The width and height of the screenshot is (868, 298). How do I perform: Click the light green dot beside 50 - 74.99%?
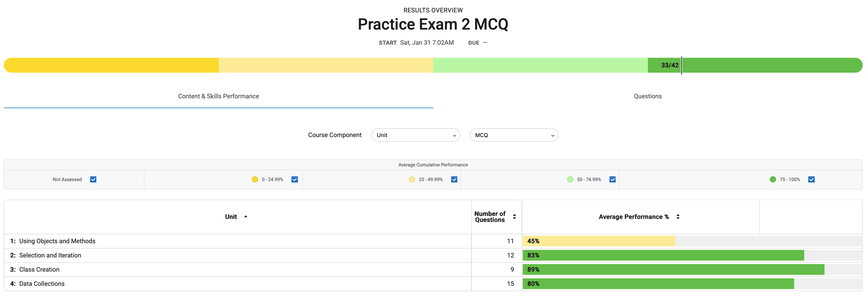point(570,179)
